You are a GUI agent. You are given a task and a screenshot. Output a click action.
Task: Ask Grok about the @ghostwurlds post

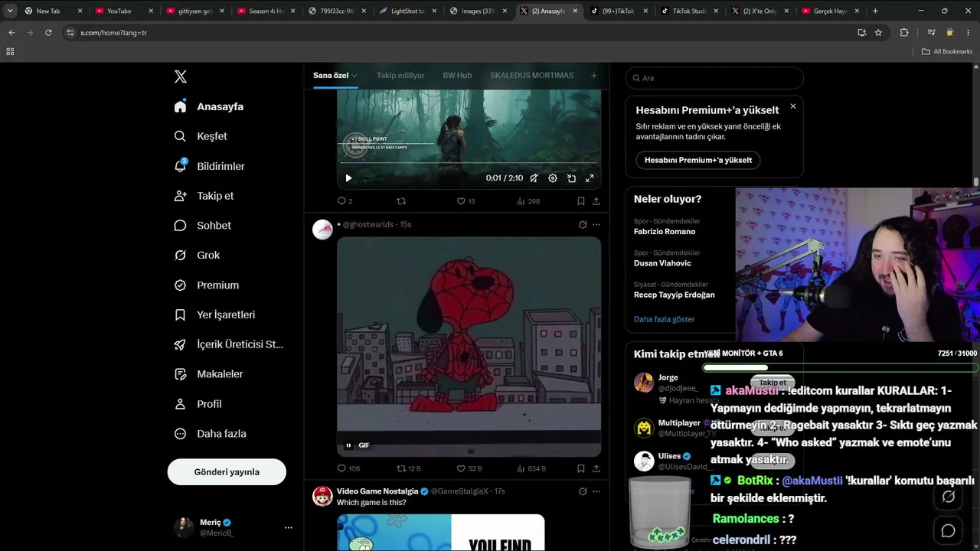583,224
